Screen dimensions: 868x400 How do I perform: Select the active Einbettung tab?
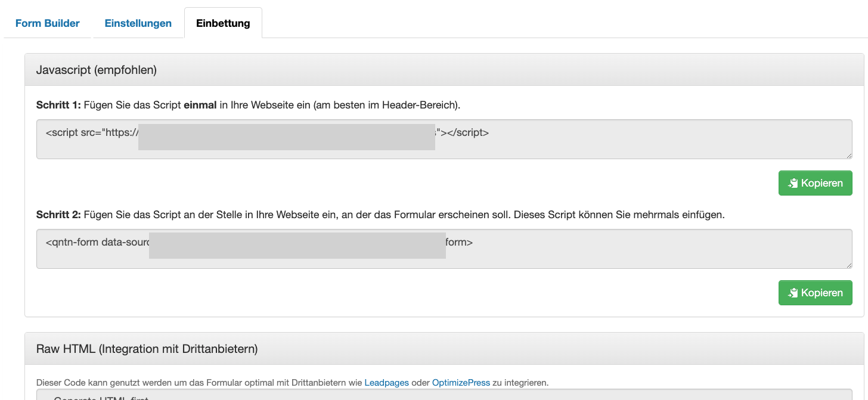click(223, 23)
